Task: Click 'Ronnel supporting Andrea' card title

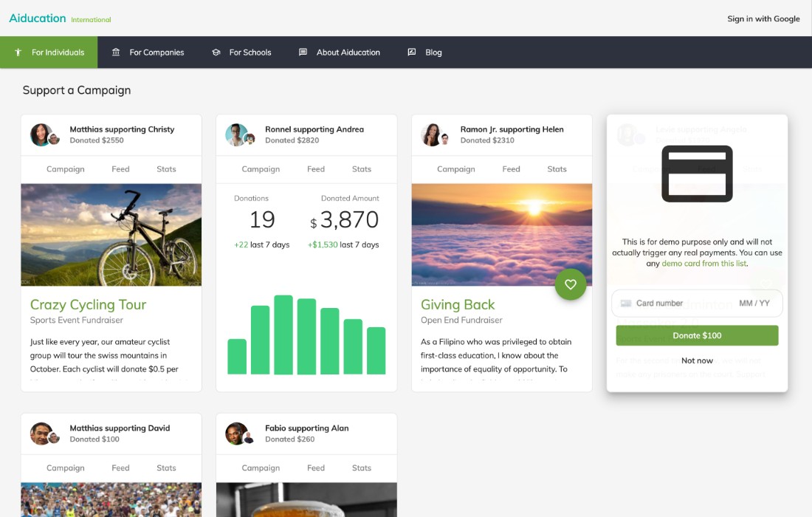Action: pyautogui.click(x=314, y=129)
